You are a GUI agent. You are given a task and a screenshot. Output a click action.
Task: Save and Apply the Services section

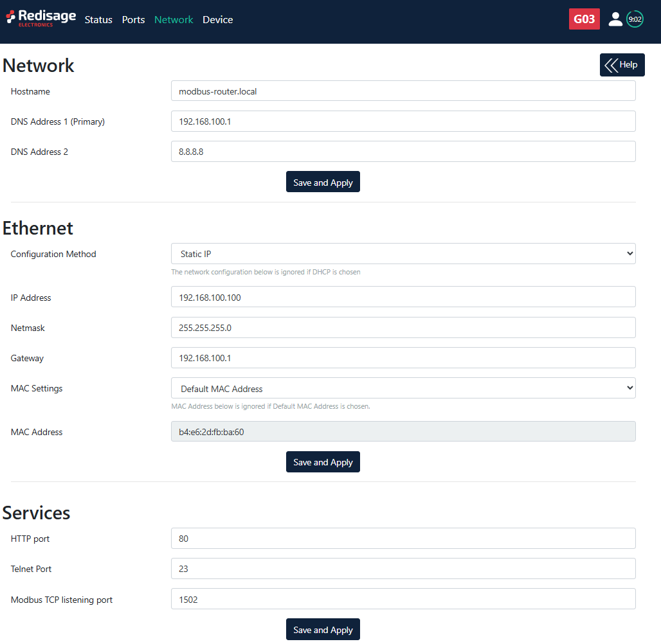[323, 629]
